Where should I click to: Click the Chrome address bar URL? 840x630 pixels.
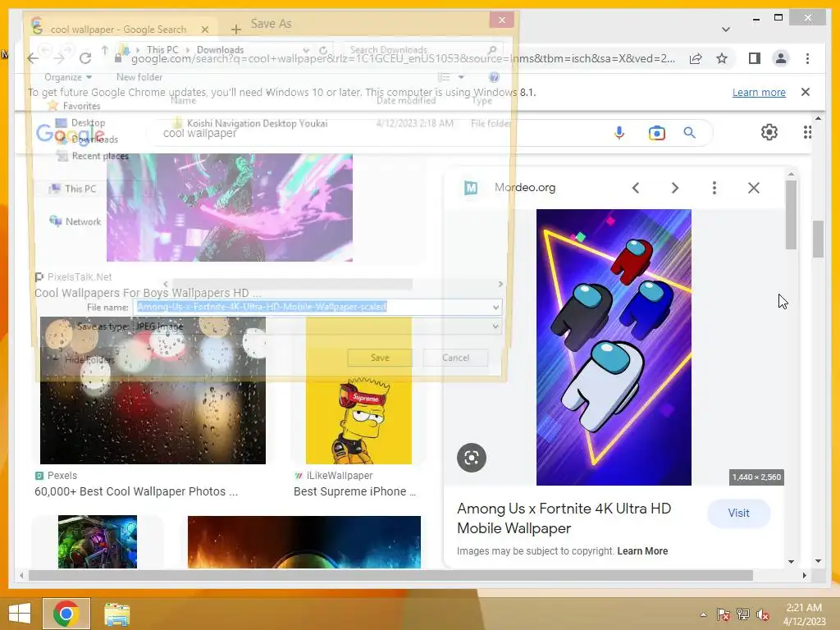point(403,58)
